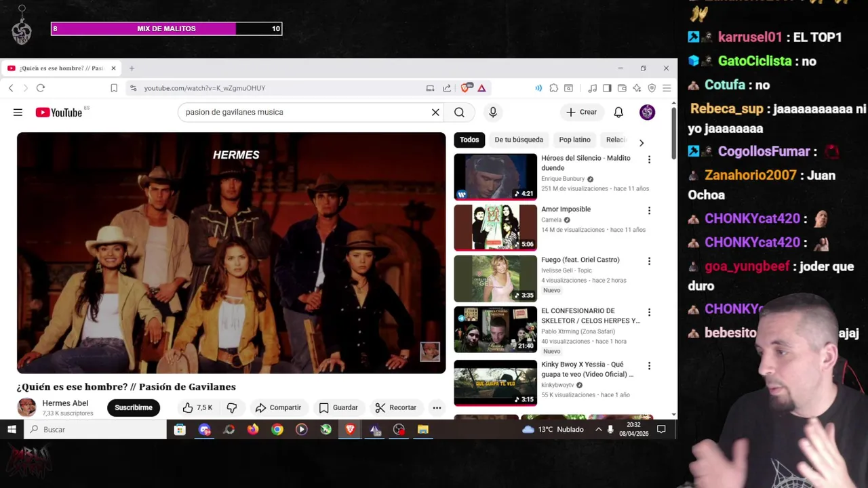This screenshot has height=488, width=868.
Task: Open Brave Wallet icon
Action: [x=622, y=88]
